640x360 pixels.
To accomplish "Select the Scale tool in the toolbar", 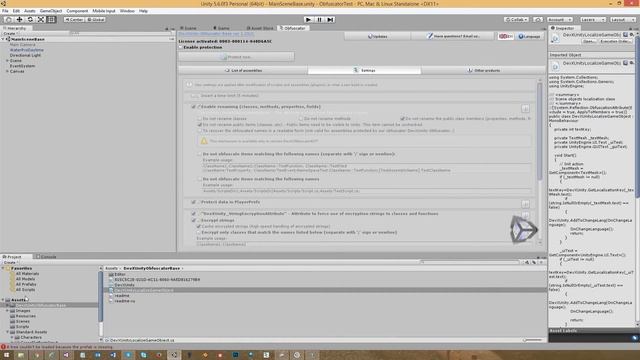I will 41,19.
